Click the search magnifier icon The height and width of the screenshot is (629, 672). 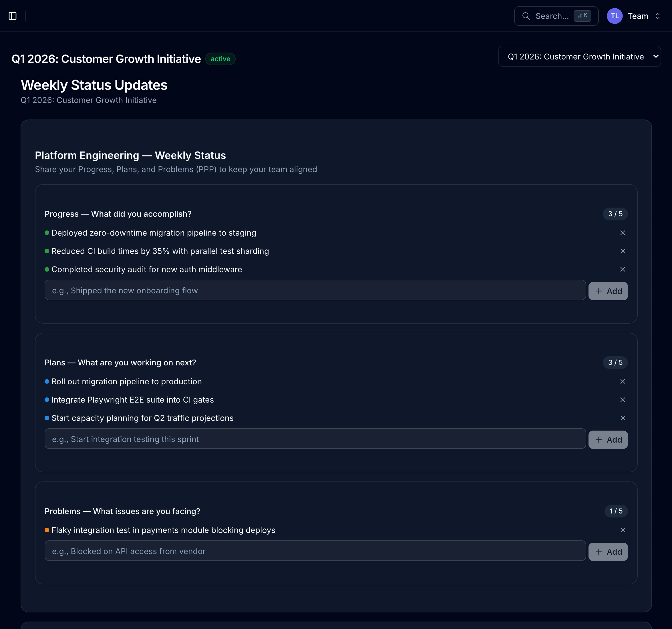click(526, 16)
